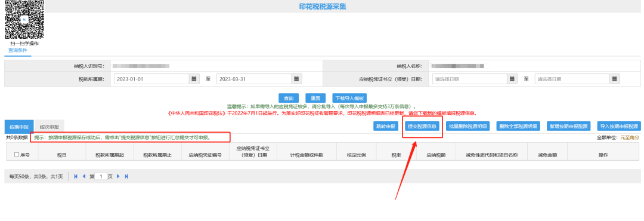Screen dimensions: 644x221
Task: Click the second 请选择日期 field after 至
Action: (572, 79)
